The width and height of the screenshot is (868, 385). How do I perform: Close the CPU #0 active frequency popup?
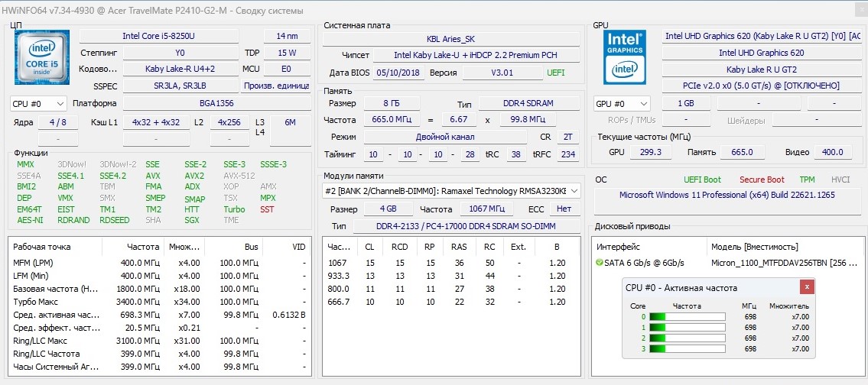coord(807,287)
